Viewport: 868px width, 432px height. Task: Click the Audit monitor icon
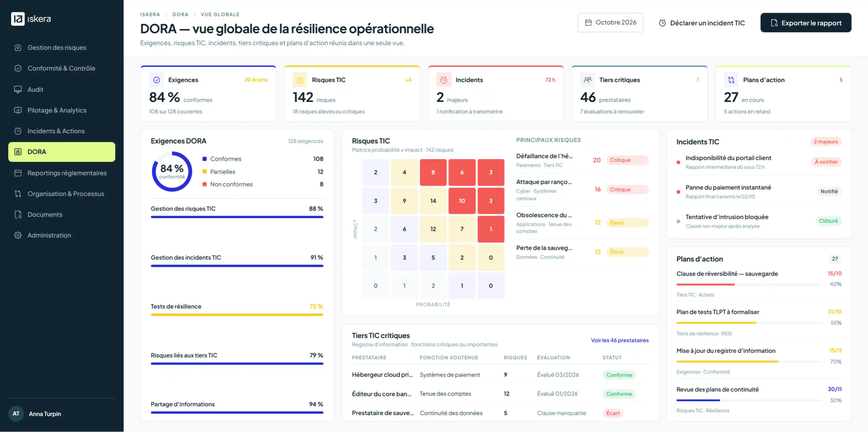coord(18,89)
